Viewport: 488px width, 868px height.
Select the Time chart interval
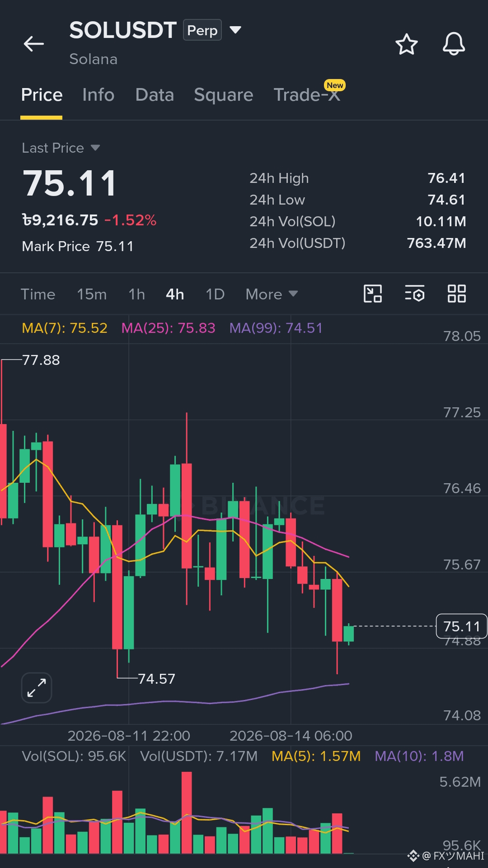(x=38, y=294)
